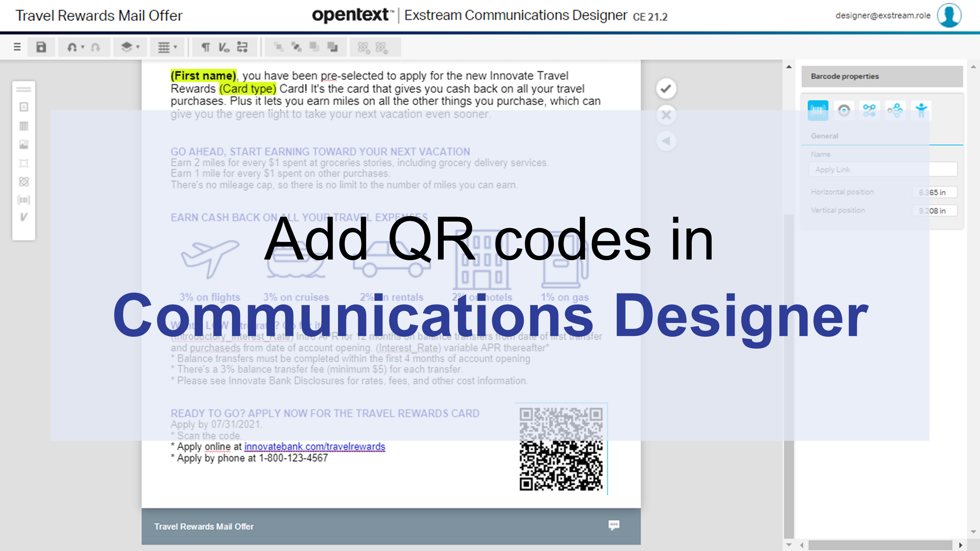Click the Apply by phone text line
The height and width of the screenshot is (551, 980).
(250, 458)
